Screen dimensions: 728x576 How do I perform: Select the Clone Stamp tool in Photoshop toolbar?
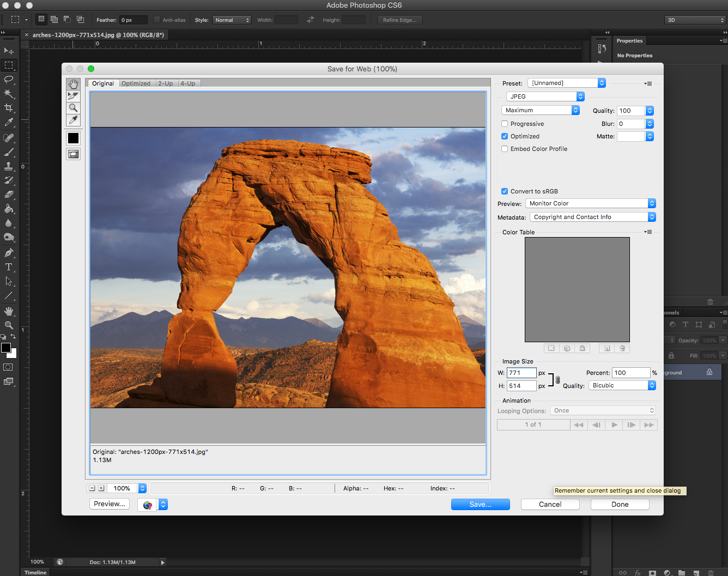(x=9, y=167)
